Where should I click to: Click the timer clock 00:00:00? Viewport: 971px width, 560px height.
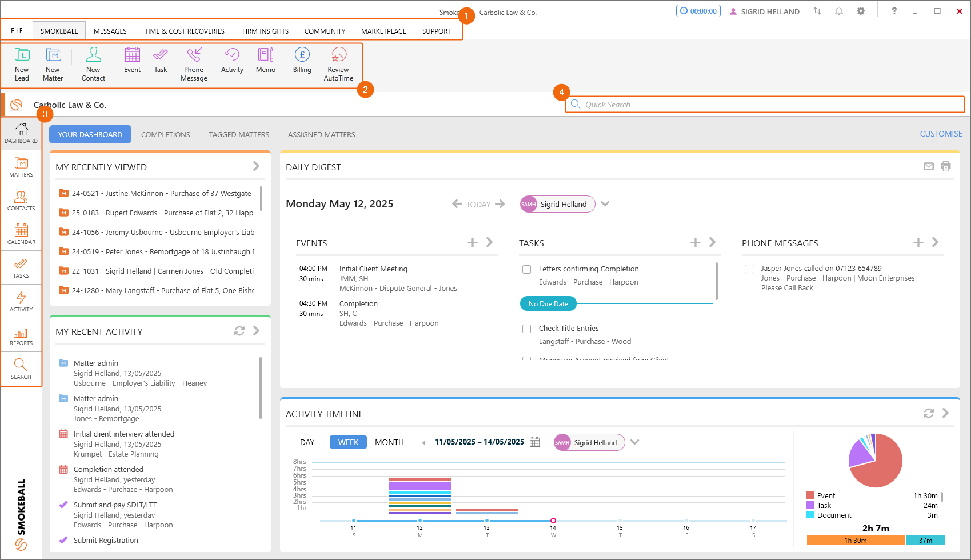pyautogui.click(x=698, y=11)
